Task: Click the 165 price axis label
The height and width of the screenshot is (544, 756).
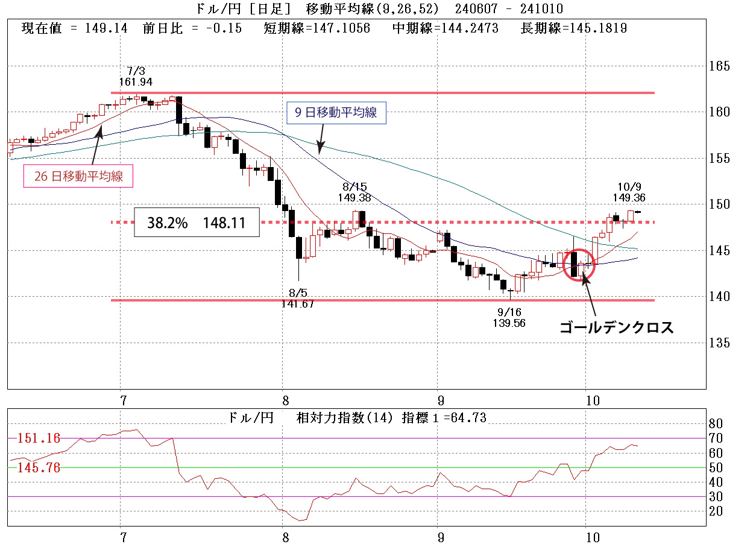Action: click(x=718, y=66)
